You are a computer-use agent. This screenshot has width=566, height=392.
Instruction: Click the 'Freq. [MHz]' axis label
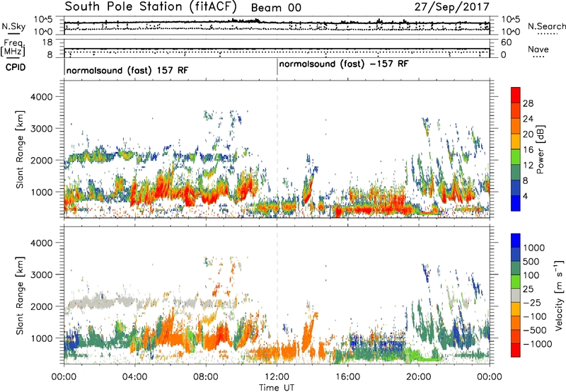pyautogui.click(x=13, y=48)
